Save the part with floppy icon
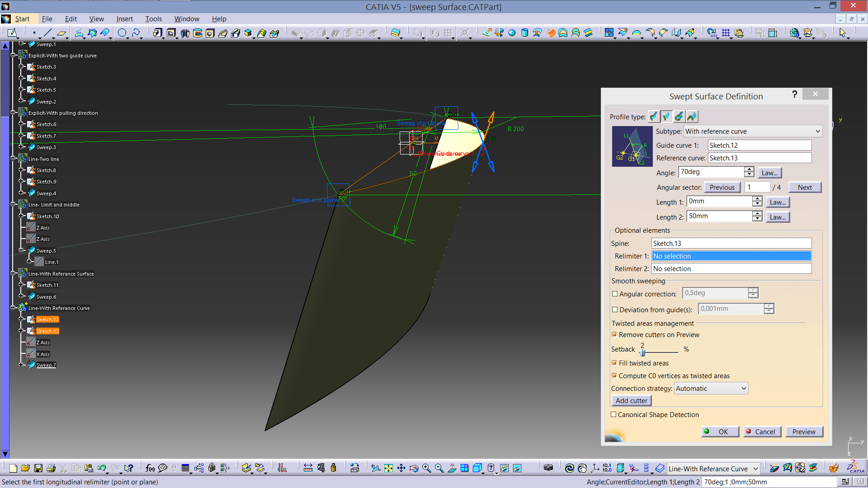Image resolution: width=868 pixels, height=488 pixels. pyautogui.click(x=38, y=468)
